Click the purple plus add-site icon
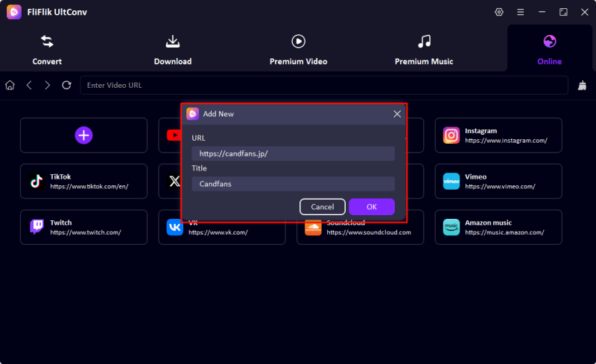The image size is (596, 364). pyautogui.click(x=83, y=135)
